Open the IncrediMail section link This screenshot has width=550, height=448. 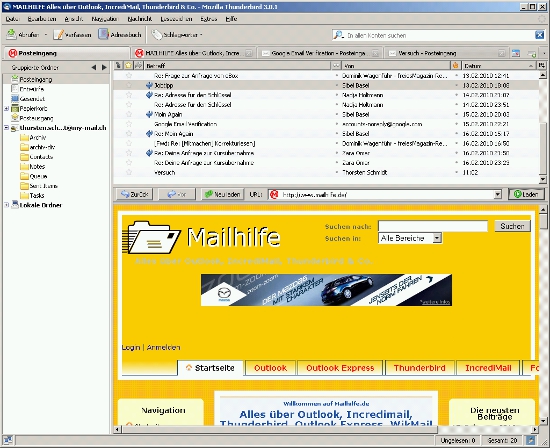click(488, 368)
